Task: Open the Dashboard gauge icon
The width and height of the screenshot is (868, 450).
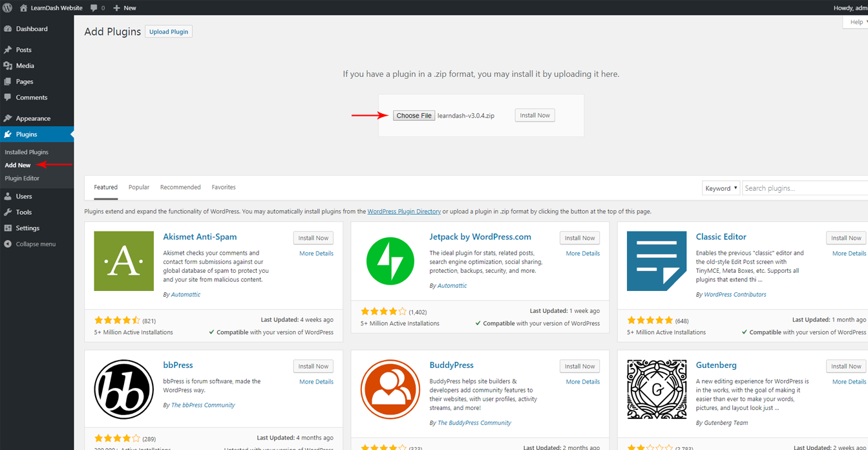Action: (8, 29)
